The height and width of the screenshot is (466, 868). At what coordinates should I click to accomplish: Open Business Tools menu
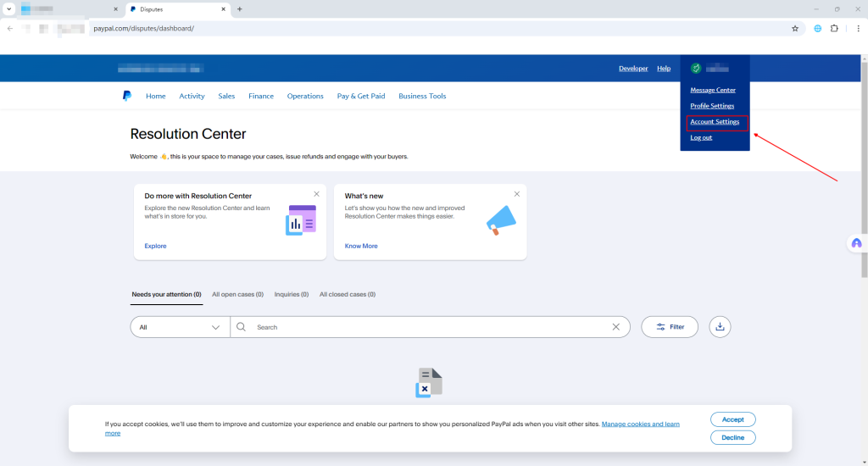[422, 96]
